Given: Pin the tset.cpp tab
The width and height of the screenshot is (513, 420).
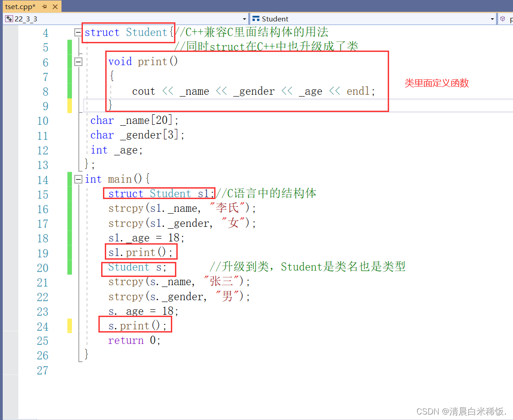Looking at the screenshot, I should tap(44, 6).
